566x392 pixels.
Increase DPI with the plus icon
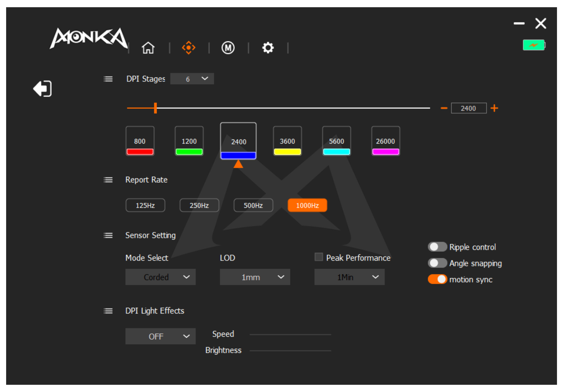pyautogui.click(x=494, y=108)
